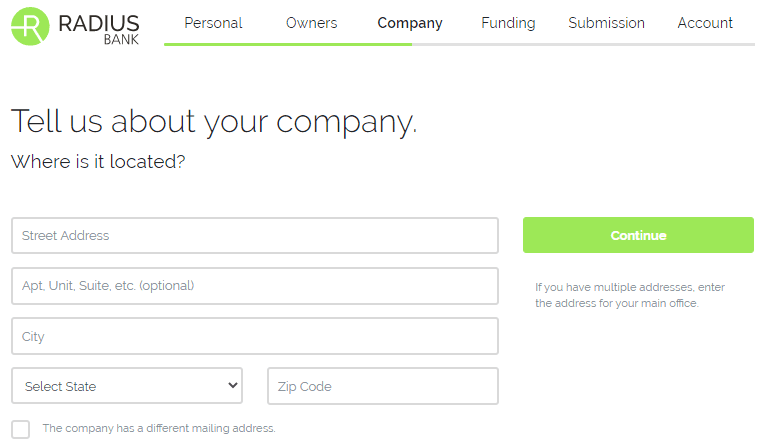Expand the Select State dropdown

click(127, 386)
